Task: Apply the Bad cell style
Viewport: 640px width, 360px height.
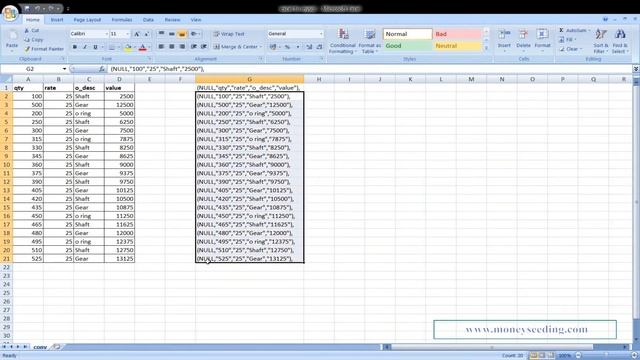Action: pos(457,34)
